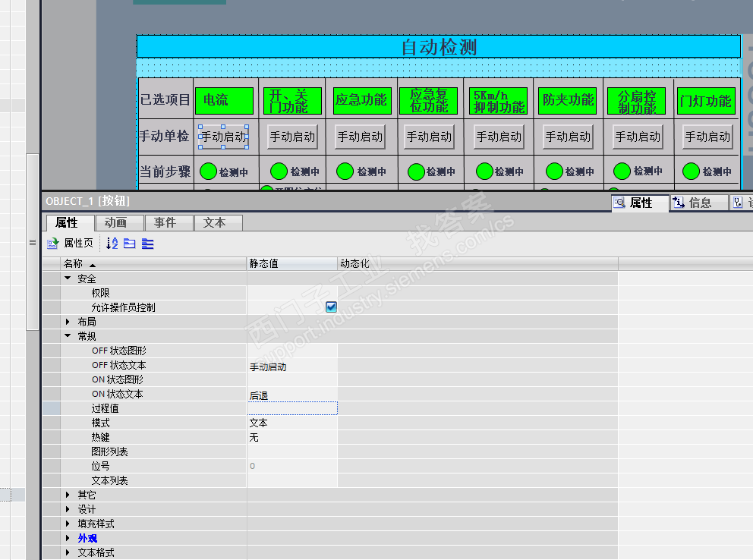This screenshot has height=560, width=753.
Task: Click the expand all rows toolbar icon
Action: click(x=148, y=244)
